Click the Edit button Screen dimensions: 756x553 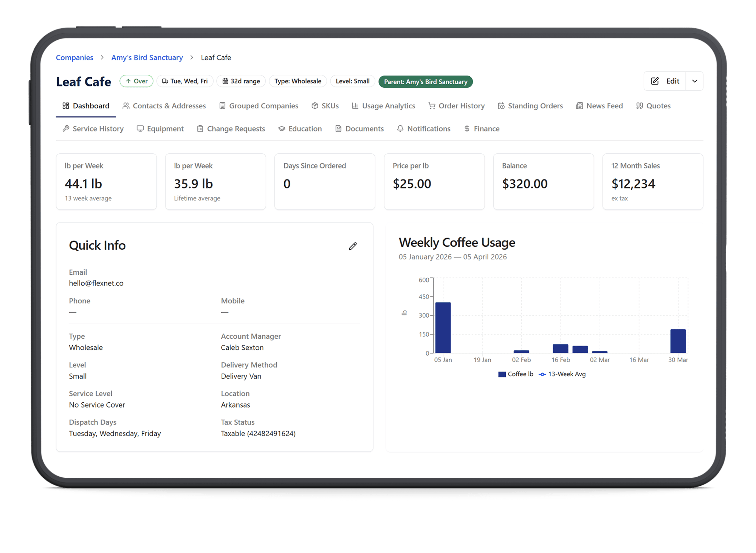pos(665,81)
